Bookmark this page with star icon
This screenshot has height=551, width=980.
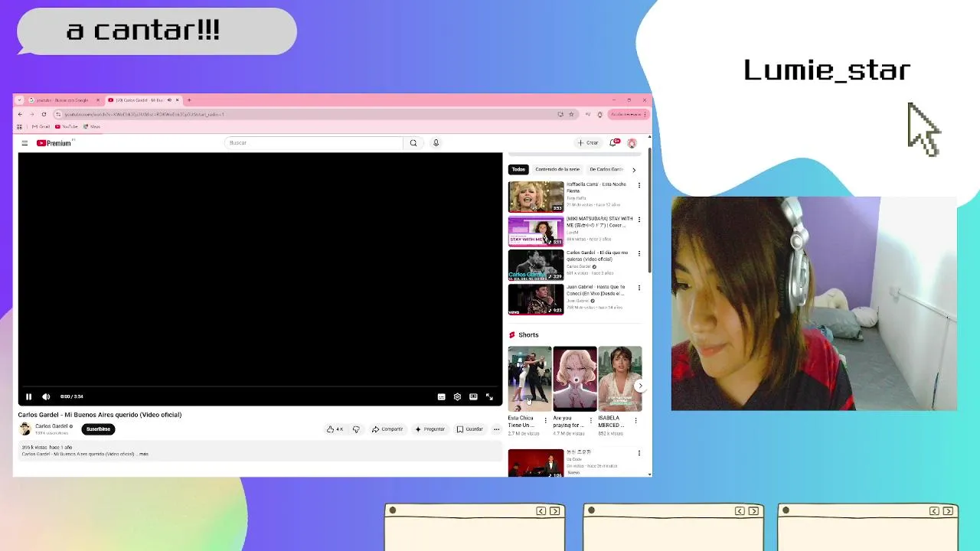(571, 114)
